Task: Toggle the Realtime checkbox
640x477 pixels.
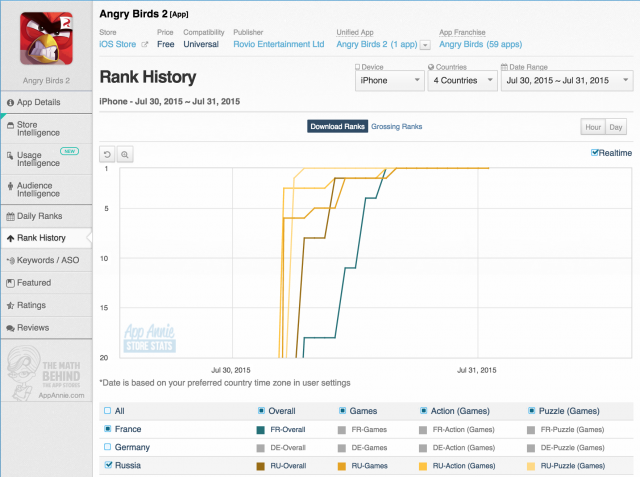Action: 595,152
